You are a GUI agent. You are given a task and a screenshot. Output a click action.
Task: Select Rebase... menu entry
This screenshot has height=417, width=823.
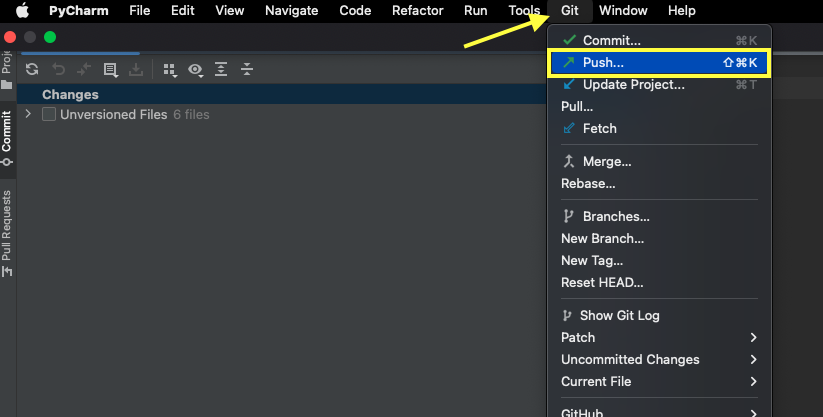click(x=659, y=183)
